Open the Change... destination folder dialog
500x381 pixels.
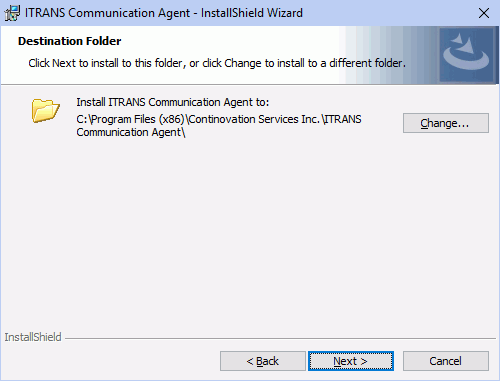coord(446,123)
